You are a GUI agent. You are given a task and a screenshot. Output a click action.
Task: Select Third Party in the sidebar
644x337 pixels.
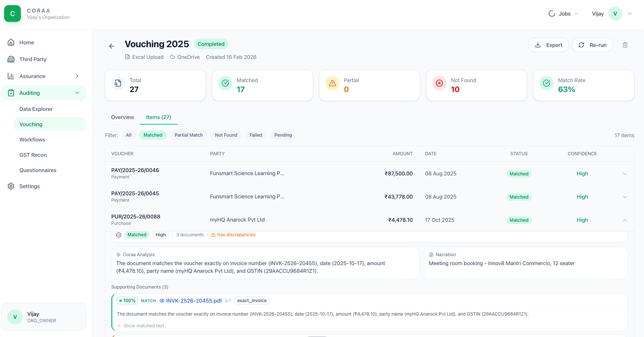point(33,59)
